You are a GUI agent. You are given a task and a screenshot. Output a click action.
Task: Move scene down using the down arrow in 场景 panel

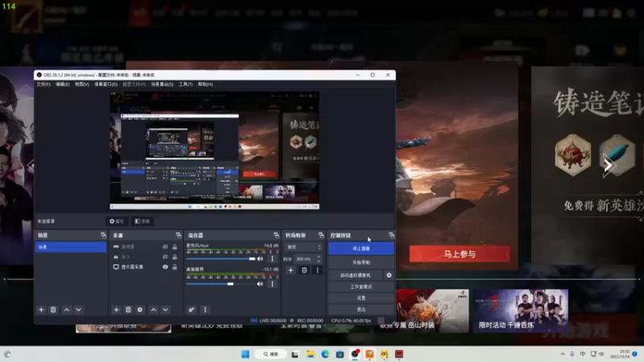[x=78, y=310]
